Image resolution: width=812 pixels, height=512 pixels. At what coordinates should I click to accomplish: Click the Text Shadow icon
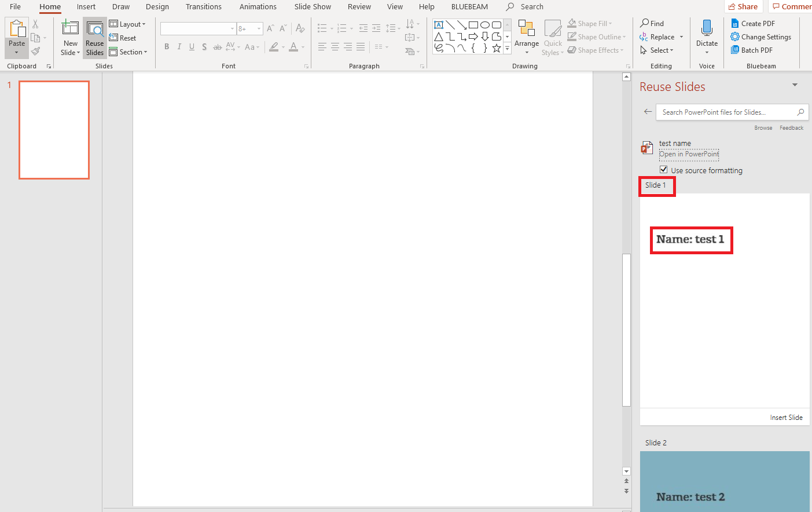tap(204, 47)
